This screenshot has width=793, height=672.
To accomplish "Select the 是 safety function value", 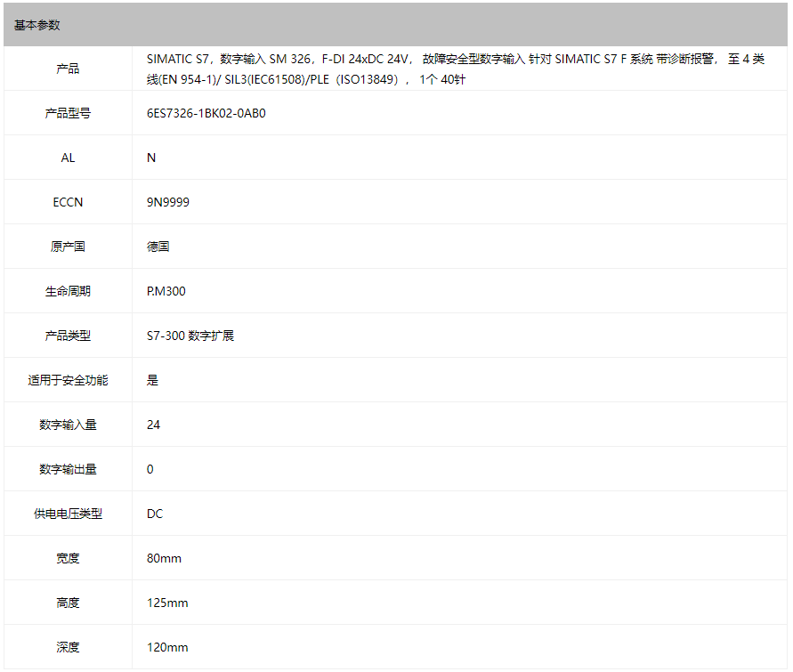I will (152, 380).
